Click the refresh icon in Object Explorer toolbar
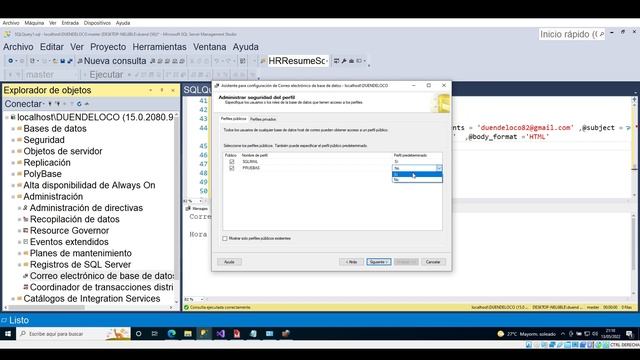Viewport: 640px width, 360px height. point(79,104)
